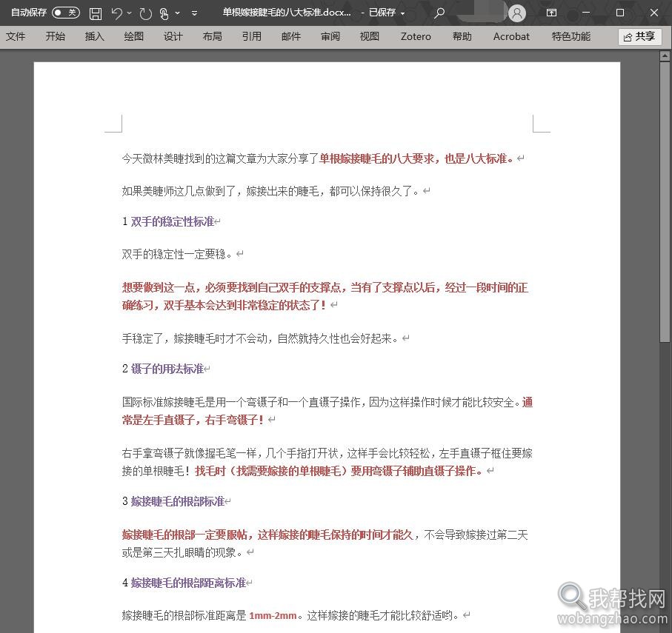Undo the last action
This screenshot has height=633, width=672.
[x=116, y=13]
